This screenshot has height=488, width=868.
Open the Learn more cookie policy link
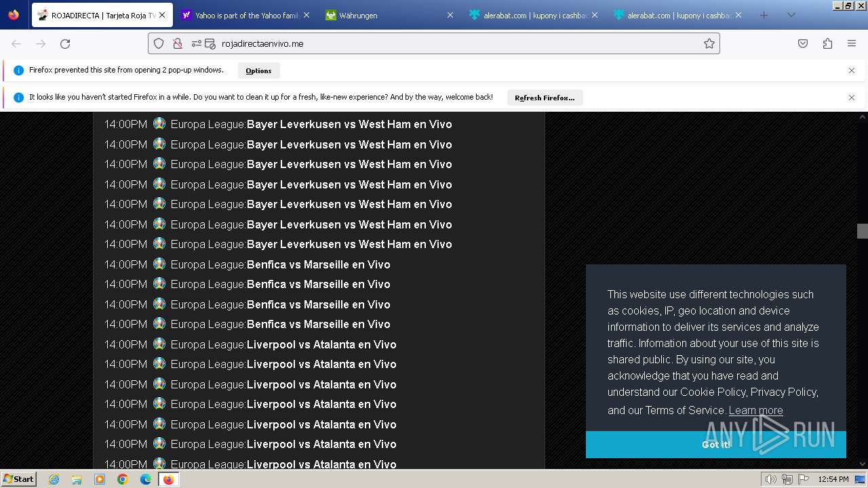point(755,410)
